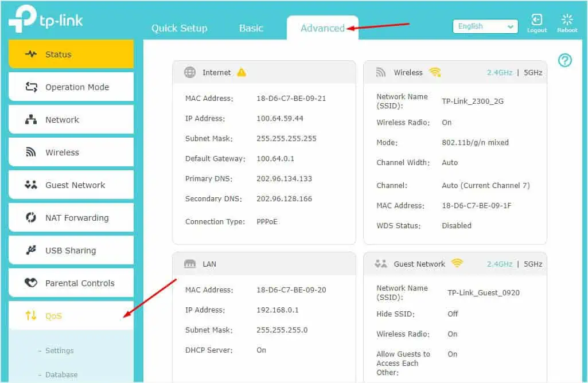Select 2.4GHz in Wireless panel
This screenshot has width=588, height=383.
[x=500, y=73]
